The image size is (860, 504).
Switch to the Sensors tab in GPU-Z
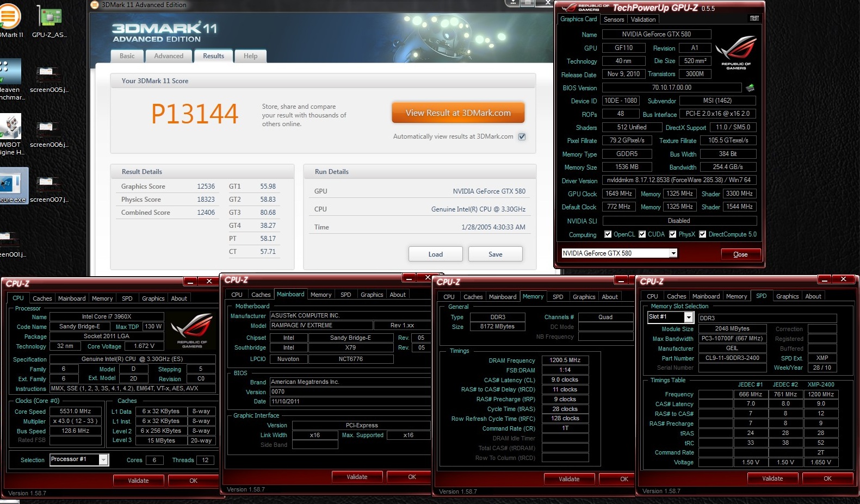(x=614, y=20)
